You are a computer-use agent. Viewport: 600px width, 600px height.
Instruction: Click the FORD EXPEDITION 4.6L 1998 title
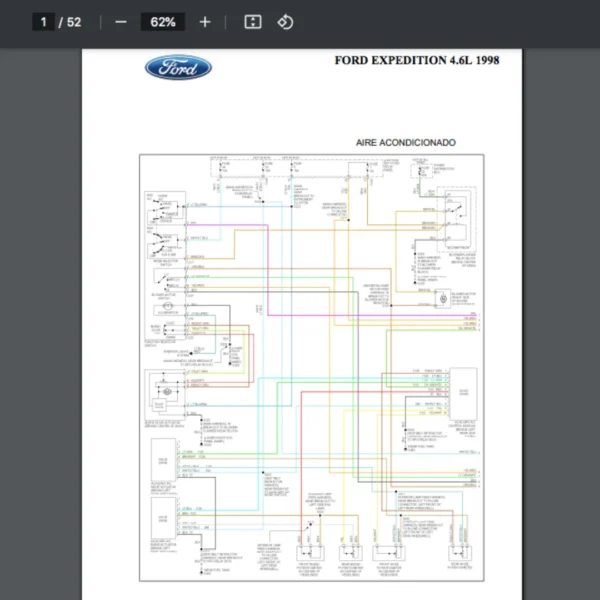tap(416, 61)
